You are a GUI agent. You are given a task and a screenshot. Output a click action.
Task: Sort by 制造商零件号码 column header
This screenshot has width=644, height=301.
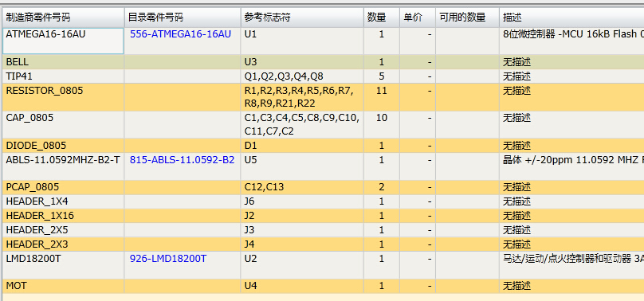point(64,18)
